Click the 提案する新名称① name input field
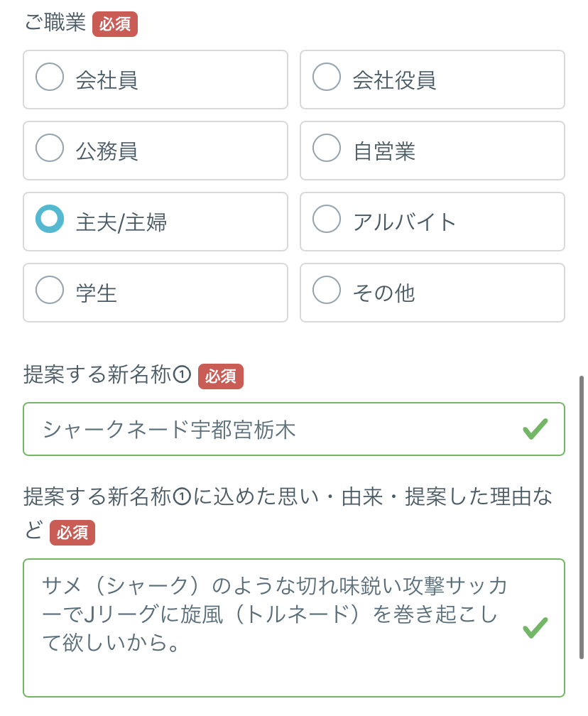Image resolution: width=588 pixels, height=716 pixels. tap(270, 429)
